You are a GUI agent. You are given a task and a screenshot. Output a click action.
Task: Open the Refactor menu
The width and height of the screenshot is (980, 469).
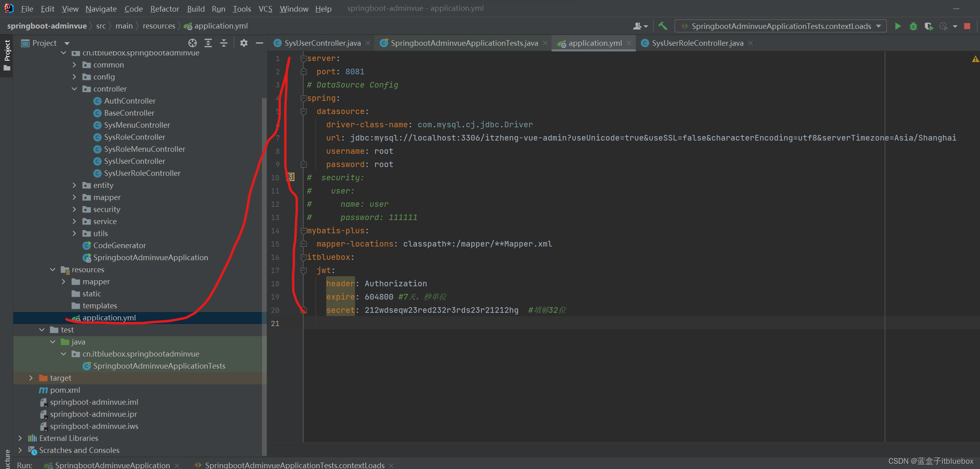pos(164,8)
